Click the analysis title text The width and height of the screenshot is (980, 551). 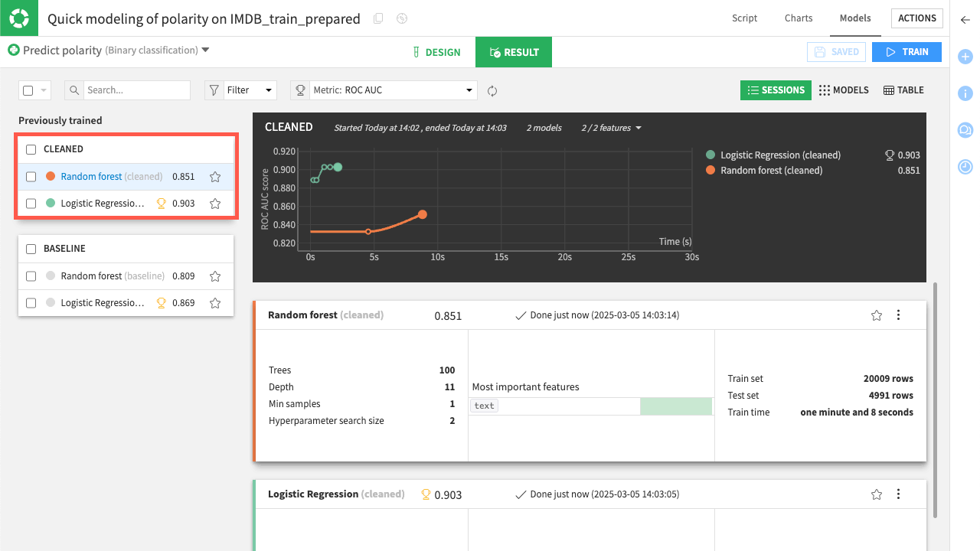[x=204, y=19]
